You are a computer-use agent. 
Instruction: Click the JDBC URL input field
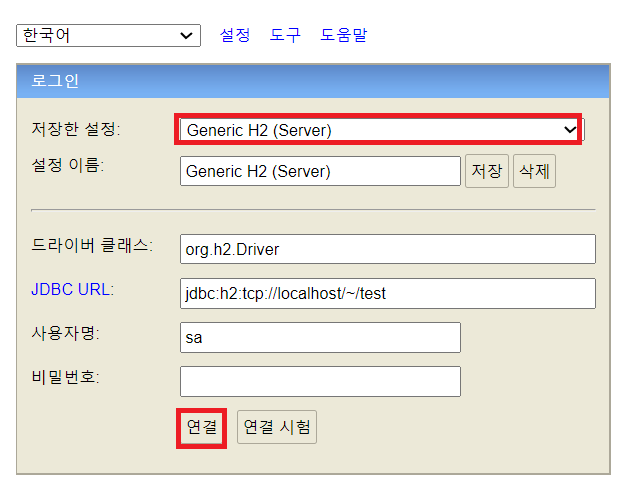388,293
